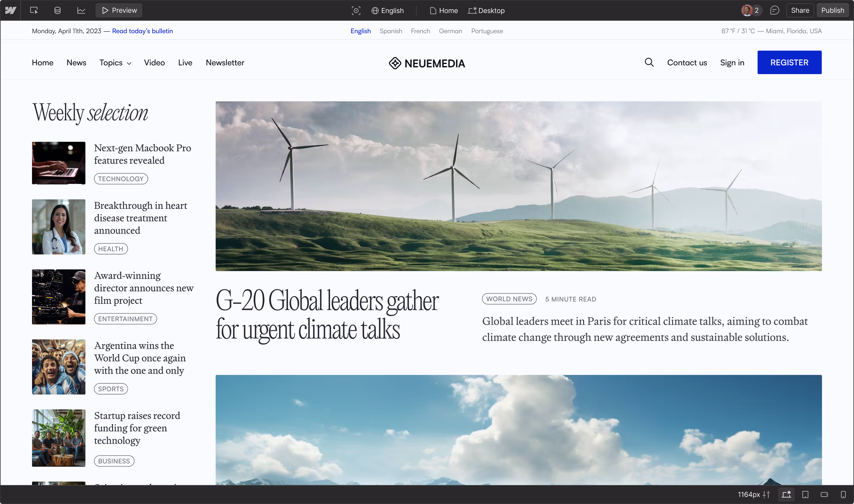Click the capture focus icon beside English

[356, 11]
